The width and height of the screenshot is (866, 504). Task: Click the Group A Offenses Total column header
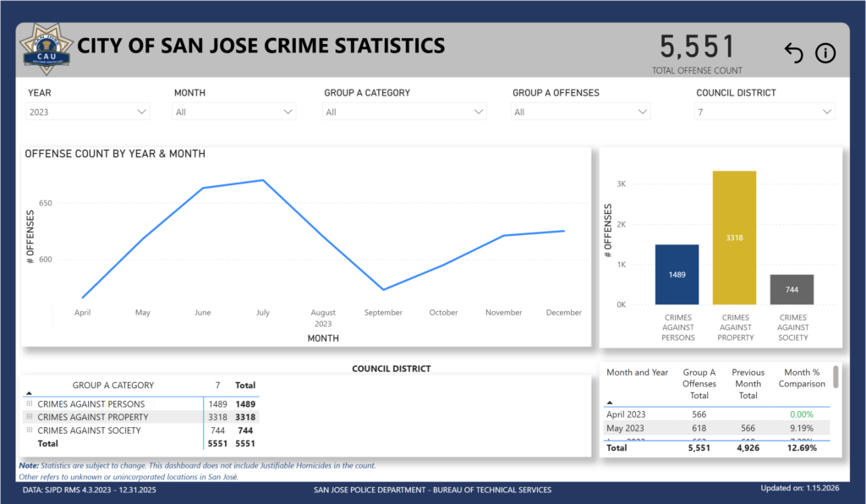tap(699, 383)
